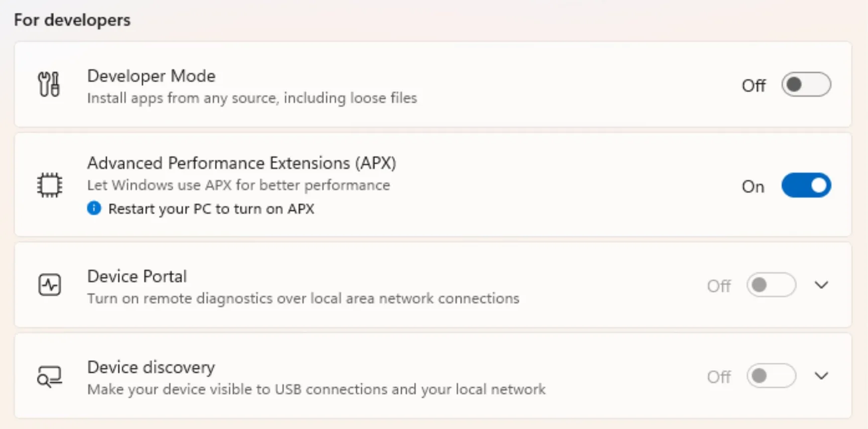Click the Developer Mode tools icon
The height and width of the screenshot is (429, 868).
(x=49, y=84)
